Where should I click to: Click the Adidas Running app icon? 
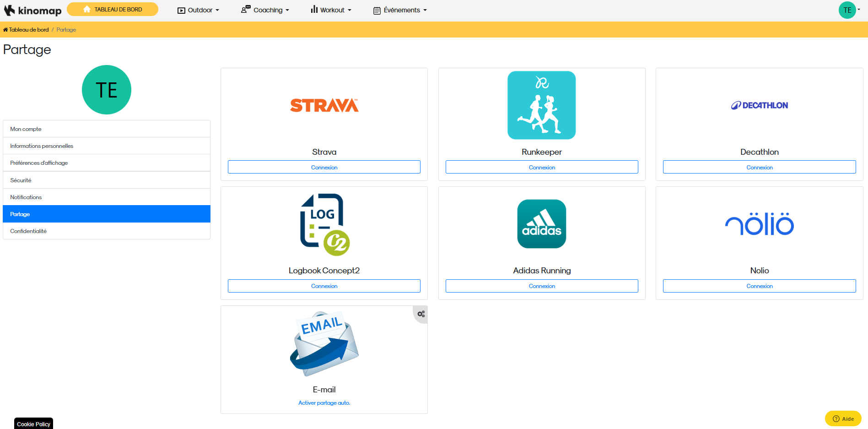tap(542, 224)
